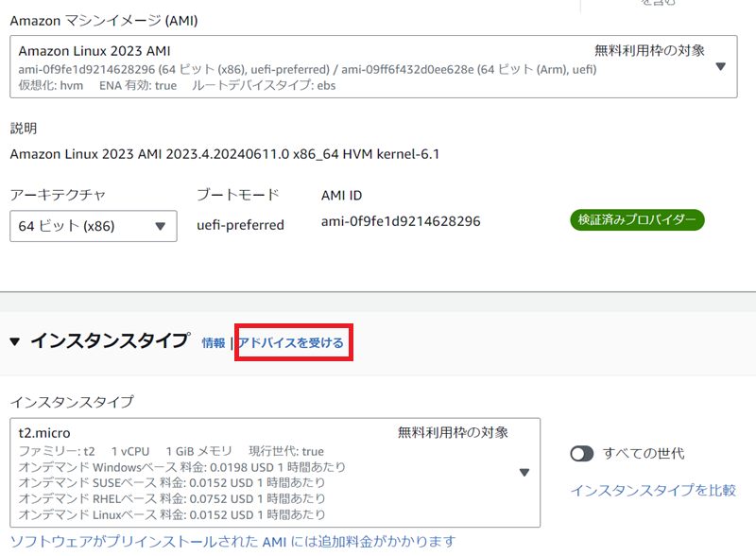The width and height of the screenshot is (756, 556).
Task: Click the 情報 link beside インスタンスタイプ
Action: (x=214, y=342)
